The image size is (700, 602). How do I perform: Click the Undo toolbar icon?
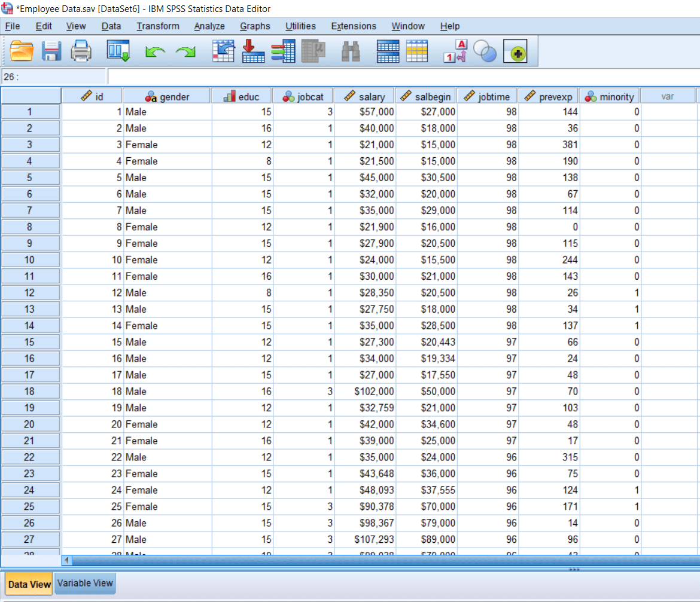[x=155, y=51]
